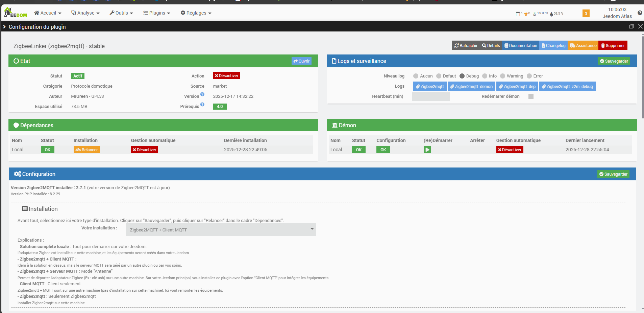Click the Analyse stethoscope icon
The width and height of the screenshot is (644, 313).
coord(74,13)
